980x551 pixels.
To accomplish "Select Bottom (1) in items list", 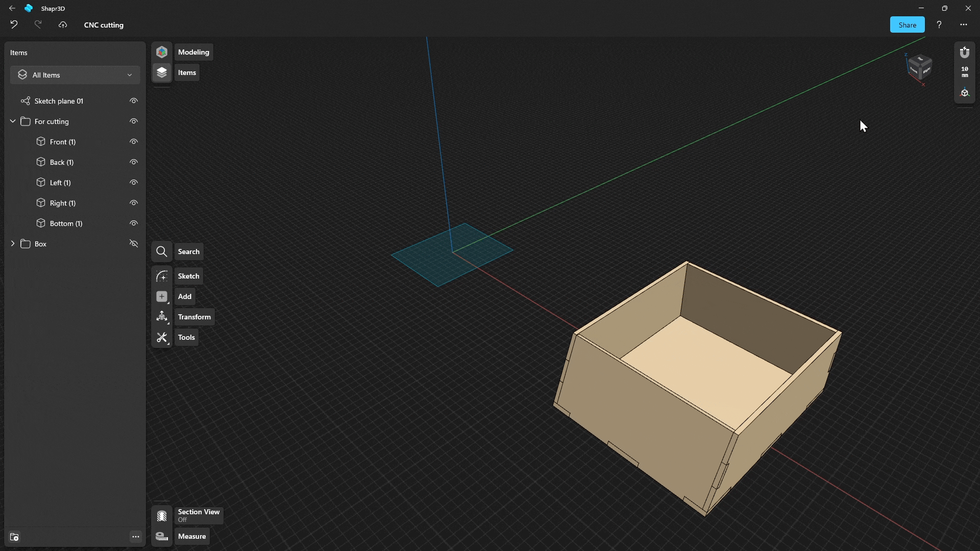I will coord(66,223).
